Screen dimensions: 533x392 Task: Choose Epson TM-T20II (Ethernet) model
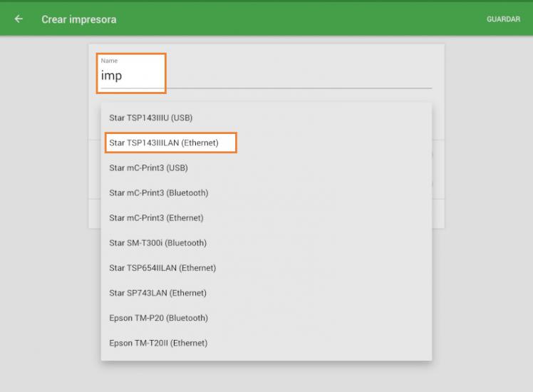pos(158,343)
